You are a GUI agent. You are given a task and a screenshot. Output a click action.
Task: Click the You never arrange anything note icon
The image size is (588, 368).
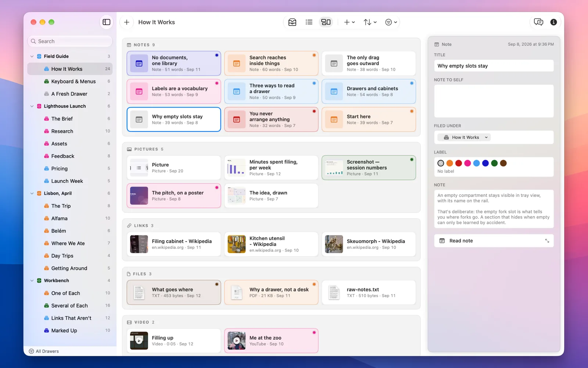(x=237, y=120)
